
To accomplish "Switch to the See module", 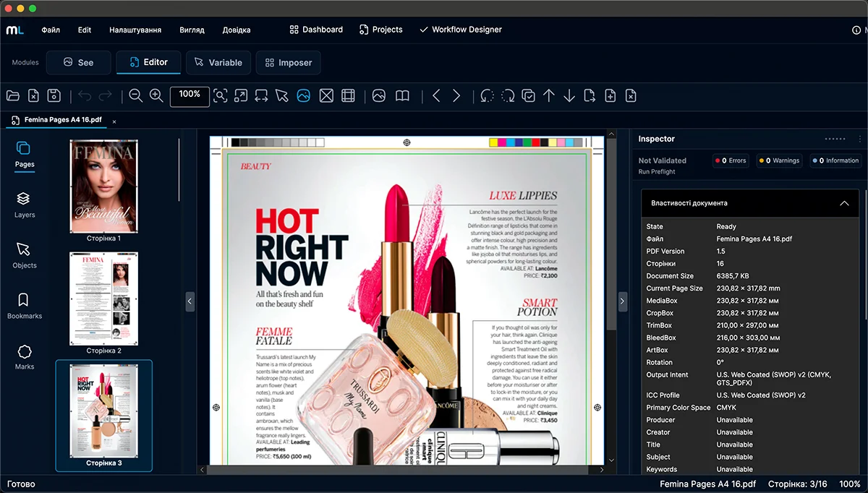I will 79,62.
